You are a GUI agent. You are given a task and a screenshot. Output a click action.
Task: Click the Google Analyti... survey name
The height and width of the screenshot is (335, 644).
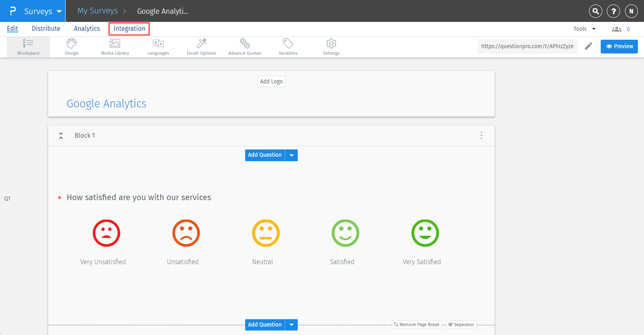point(163,11)
